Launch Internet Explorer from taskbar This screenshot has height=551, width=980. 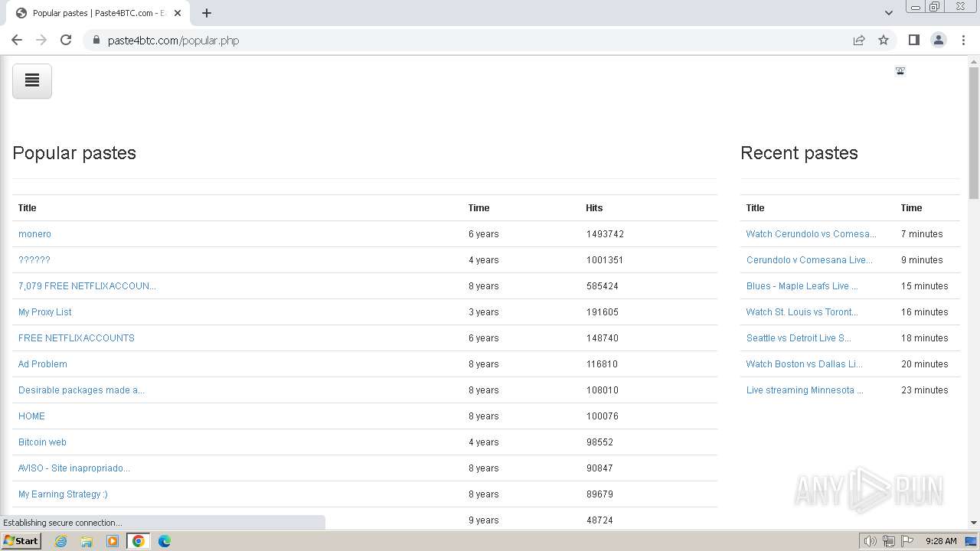click(x=61, y=541)
